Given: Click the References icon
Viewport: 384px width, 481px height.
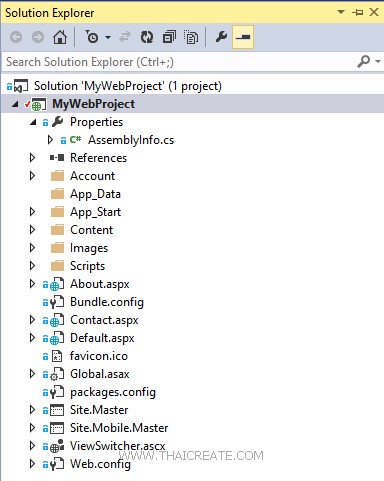Looking at the screenshot, I should [57, 158].
